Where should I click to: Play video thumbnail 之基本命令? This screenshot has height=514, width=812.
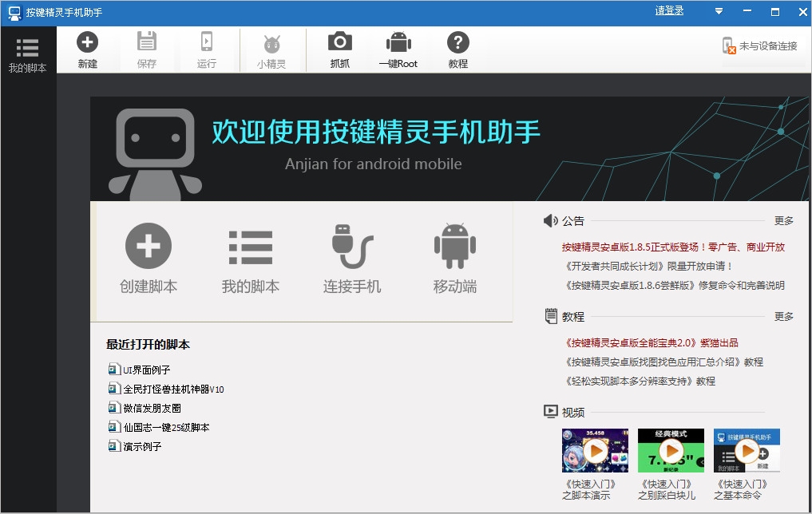pos(747,450)
